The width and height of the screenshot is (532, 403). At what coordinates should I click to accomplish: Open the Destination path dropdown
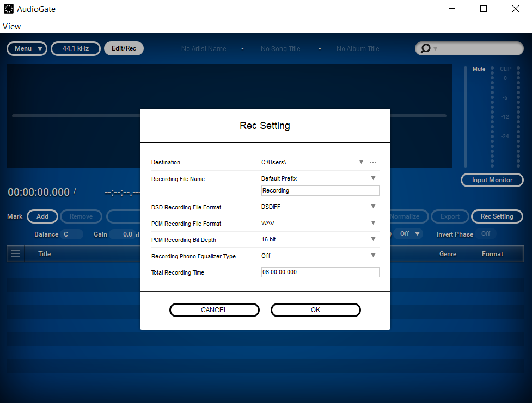tap(361, 162)
